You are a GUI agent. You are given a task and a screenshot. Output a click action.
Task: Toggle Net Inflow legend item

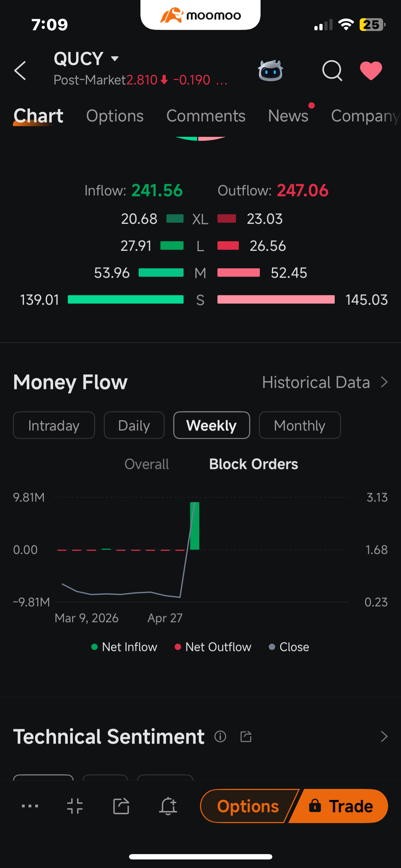pos(124,647)
